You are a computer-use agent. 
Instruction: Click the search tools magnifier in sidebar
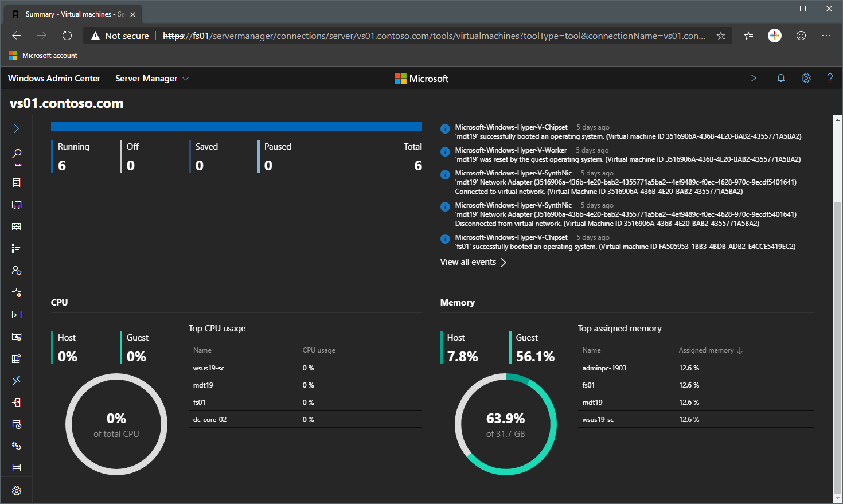point(17,154)
